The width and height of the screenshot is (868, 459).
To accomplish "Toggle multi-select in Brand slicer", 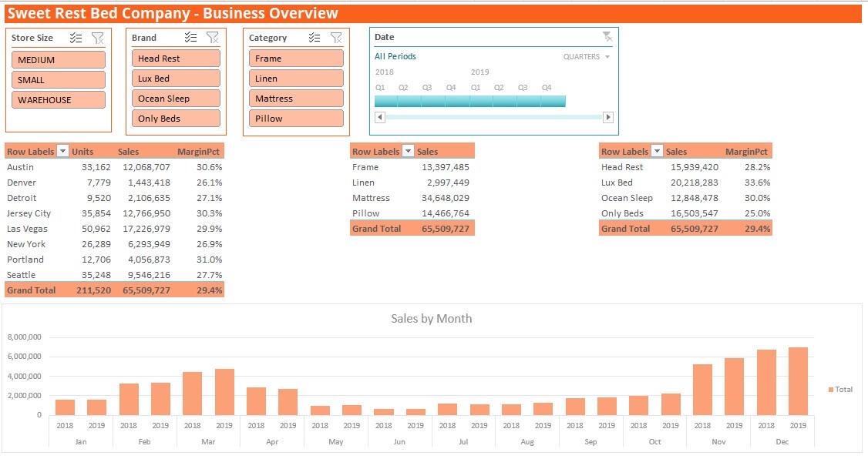I will tap(191, 38).
